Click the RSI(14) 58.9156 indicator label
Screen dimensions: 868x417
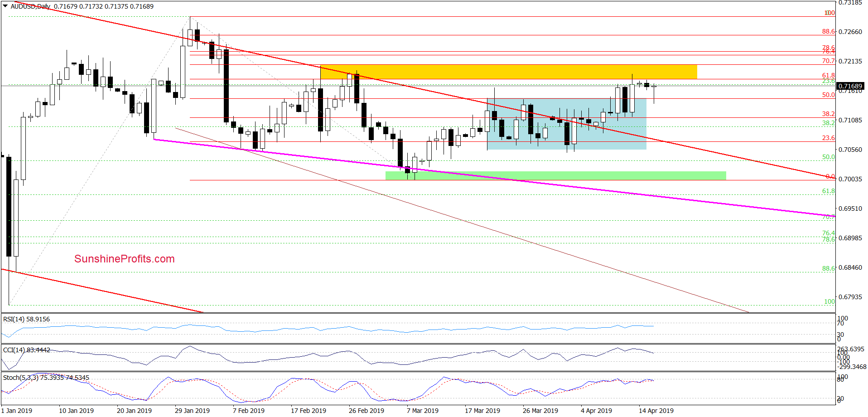(x=26, y=319)
